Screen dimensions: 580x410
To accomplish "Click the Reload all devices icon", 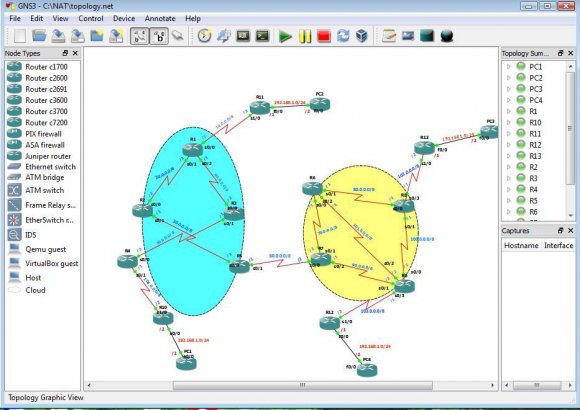I will point(343,36).
